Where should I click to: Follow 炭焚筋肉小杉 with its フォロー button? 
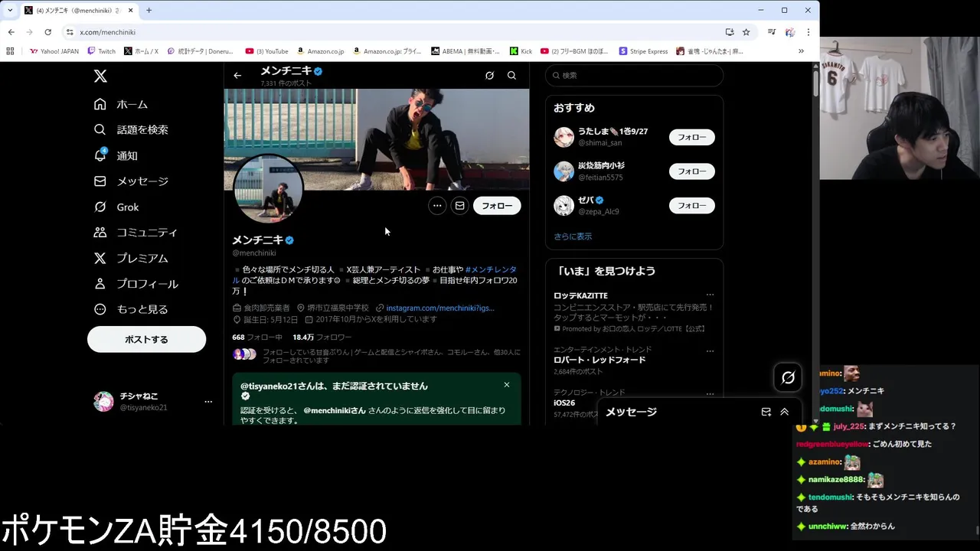pyautogui.click(x=692, y=171)
